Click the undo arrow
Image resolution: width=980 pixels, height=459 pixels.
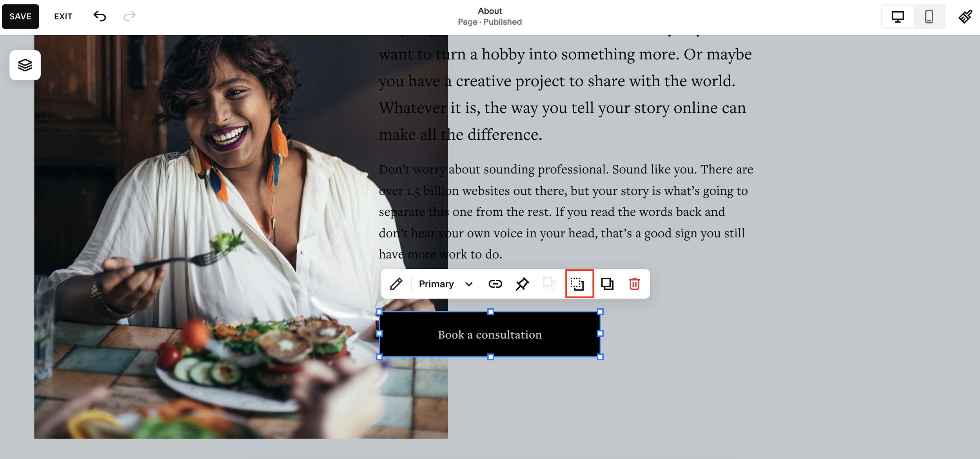[x=100, y=16]
